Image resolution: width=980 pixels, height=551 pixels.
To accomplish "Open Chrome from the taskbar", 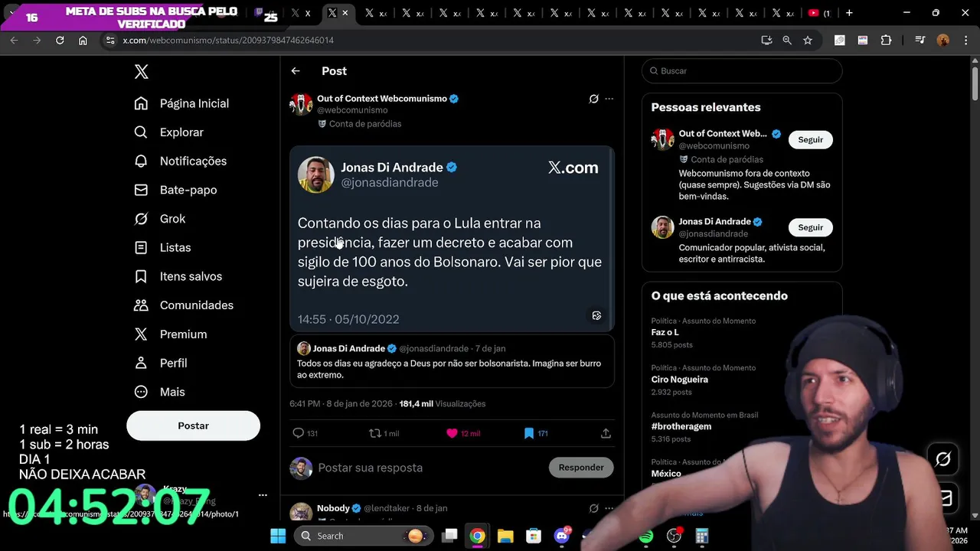I will click(477, 536).
